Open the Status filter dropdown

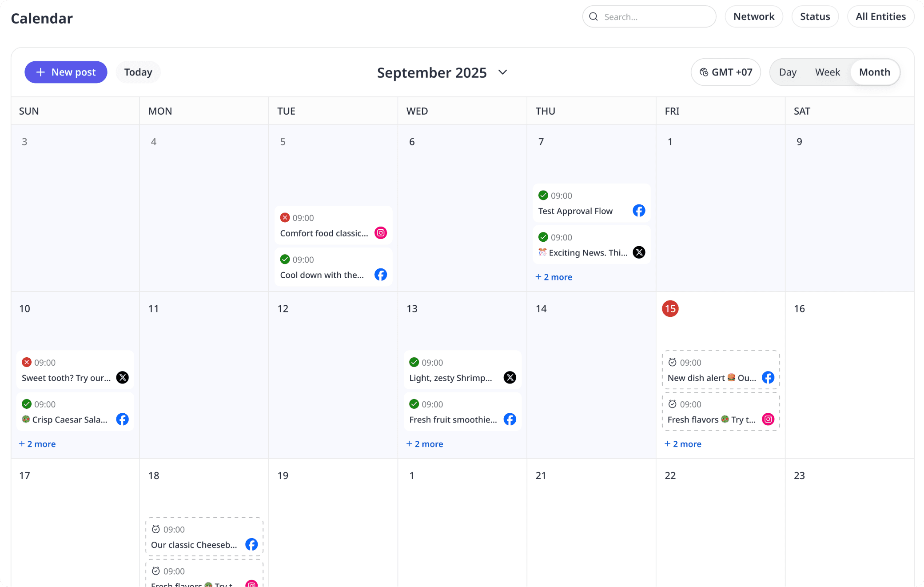tap(815, 17)
